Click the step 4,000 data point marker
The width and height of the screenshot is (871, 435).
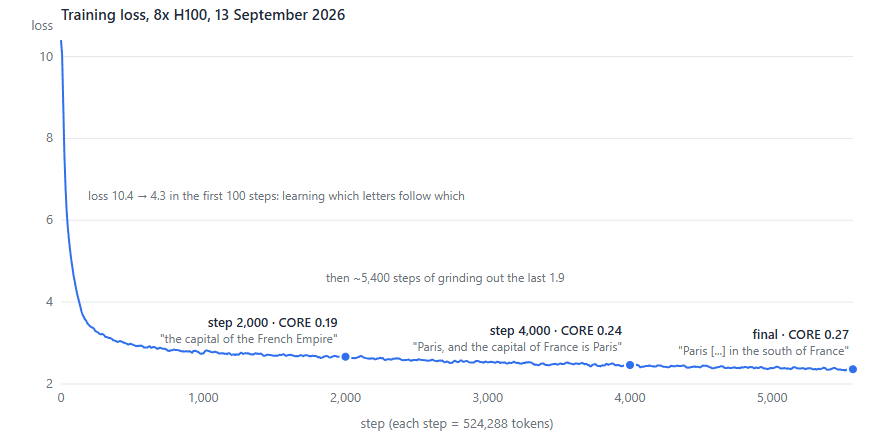[630, 365]
